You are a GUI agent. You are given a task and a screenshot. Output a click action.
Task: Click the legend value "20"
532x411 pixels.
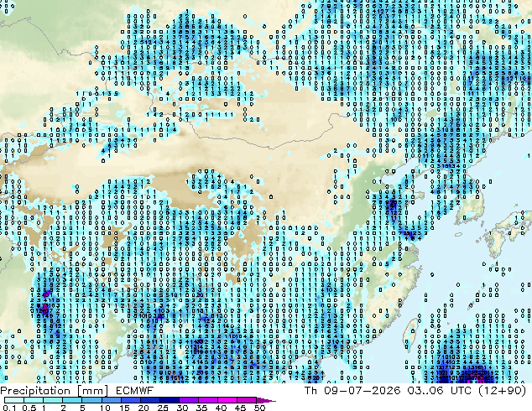(x=143, y=408)
